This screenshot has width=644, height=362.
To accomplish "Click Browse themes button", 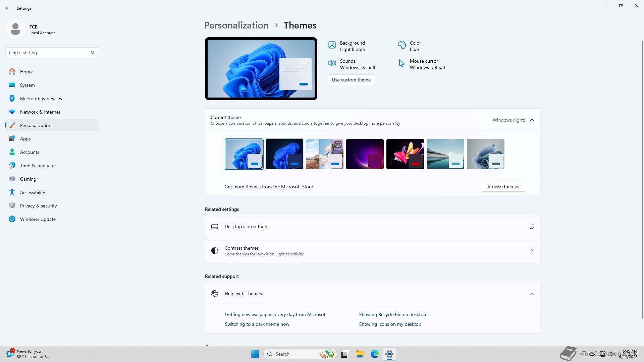I will [503, 186].
